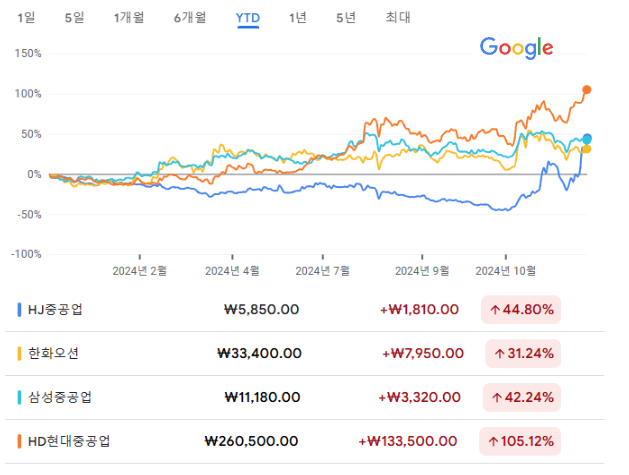The width and height of the screenshot is (629, 475).
Task: Click the 100% y-axis label
Action: pos(28,94)
